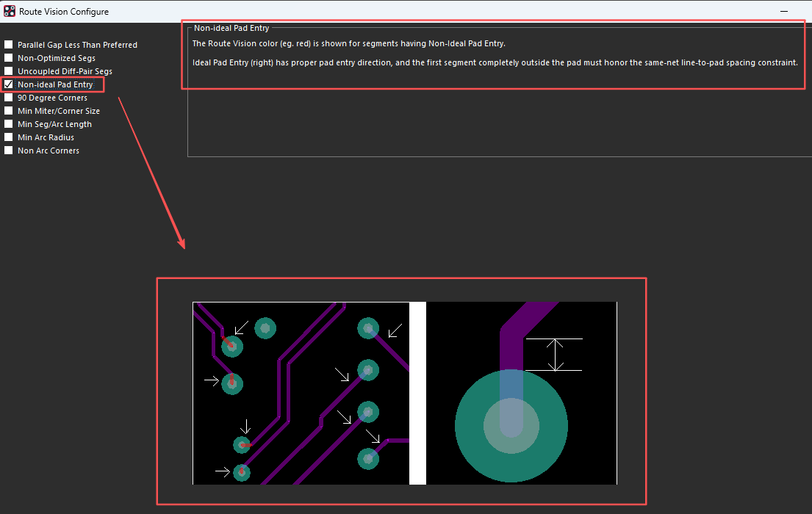Check the Non-Optimized Segs option
This screenshot has width=812, height=514.
9,58
